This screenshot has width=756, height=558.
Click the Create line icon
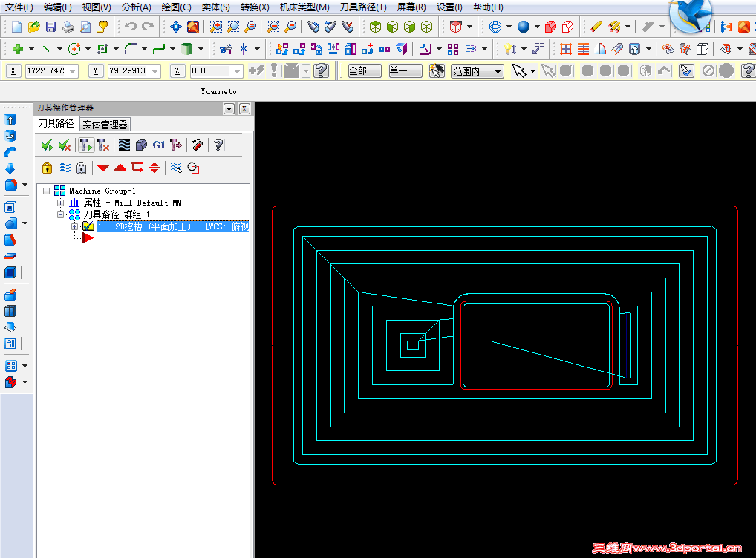[46, 49]
